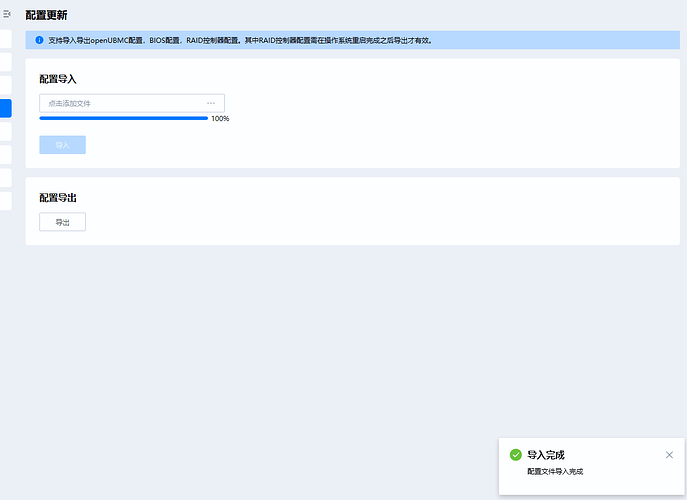The height and width of the screenshot is (500, 687).
Task: Dismiss the 导入完成 notification with the X
Action: pos(669,455)
